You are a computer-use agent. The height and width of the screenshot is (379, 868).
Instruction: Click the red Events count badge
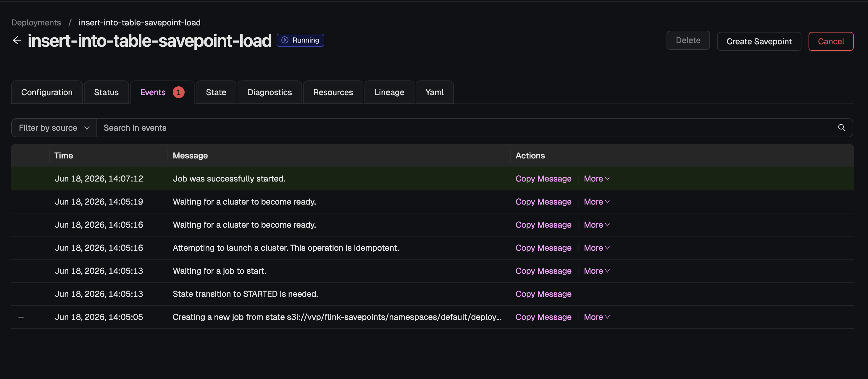pyautogui.click(x=179, y=92)
